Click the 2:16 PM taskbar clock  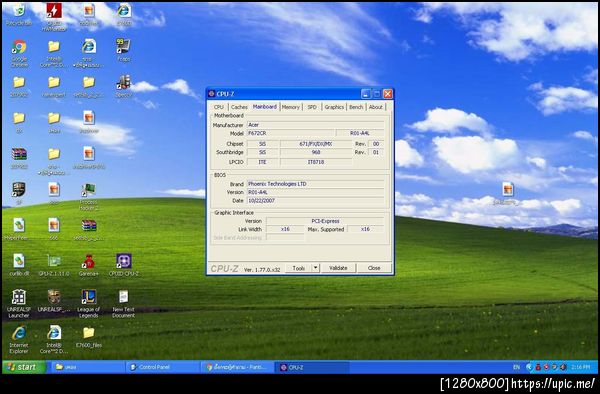point(580,367)
